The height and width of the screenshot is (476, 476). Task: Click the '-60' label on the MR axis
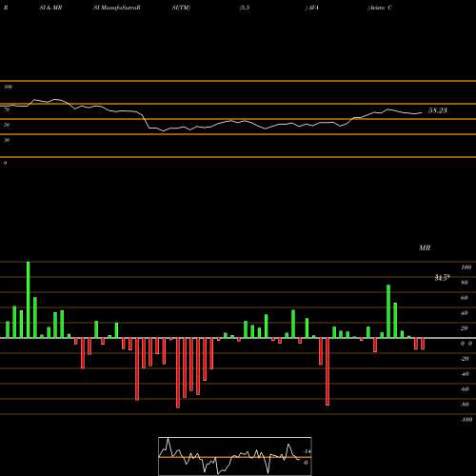click(x=465, y=389)
